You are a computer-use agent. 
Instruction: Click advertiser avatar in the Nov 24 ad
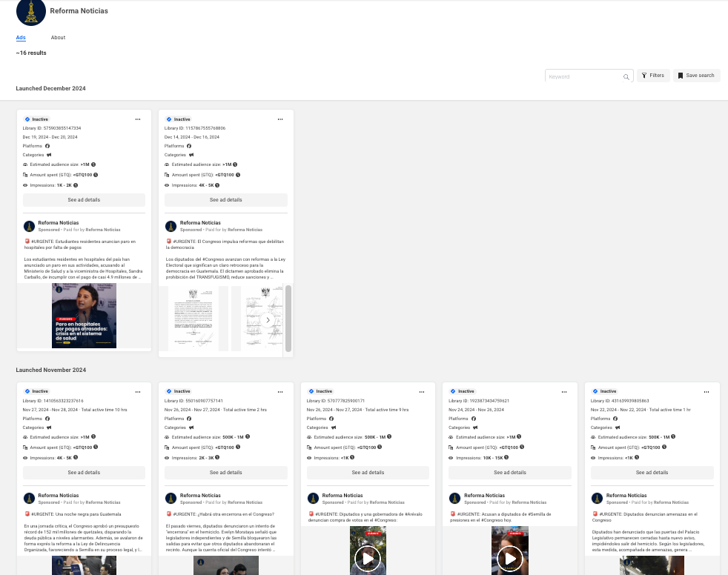tap(455, 499)
